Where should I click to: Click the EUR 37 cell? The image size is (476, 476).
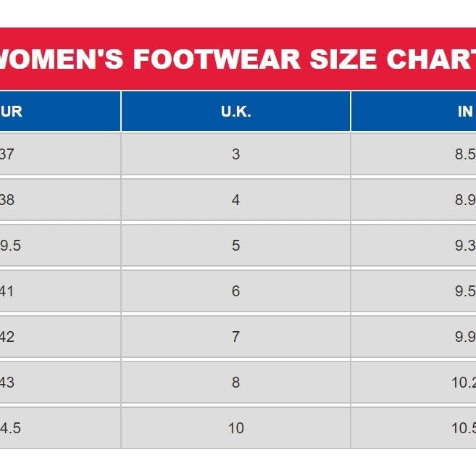coord(7,154)
